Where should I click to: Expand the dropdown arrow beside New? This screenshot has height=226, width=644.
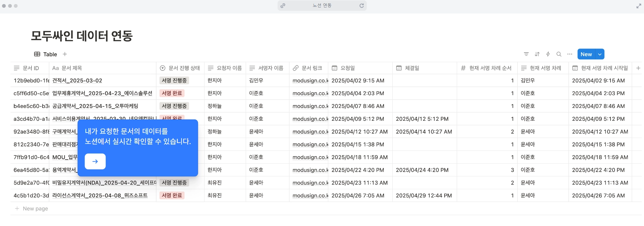coord(600,54)
